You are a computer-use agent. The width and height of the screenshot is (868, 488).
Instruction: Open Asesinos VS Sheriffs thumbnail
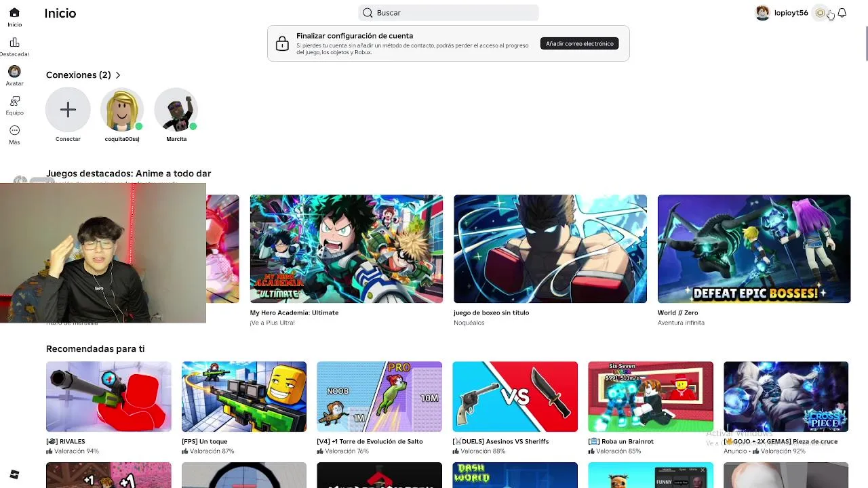515,396
